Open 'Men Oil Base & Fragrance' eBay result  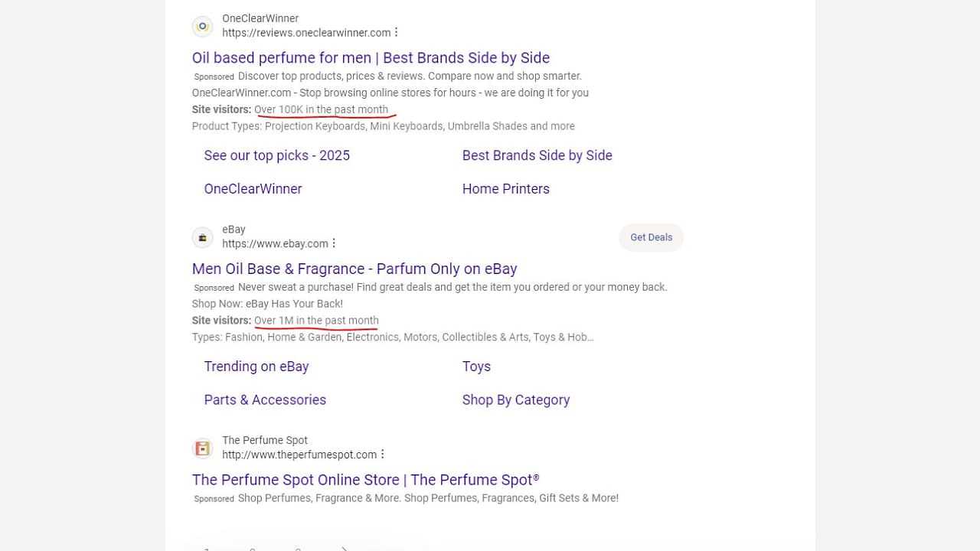pyautogui.click(x=354, y=269)
